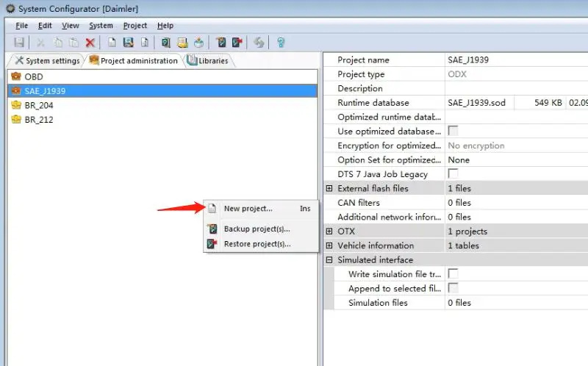Viewport: 588px width, 366px height.
Task: Switch to the Libraries tab
Action: tap(208, 60)
